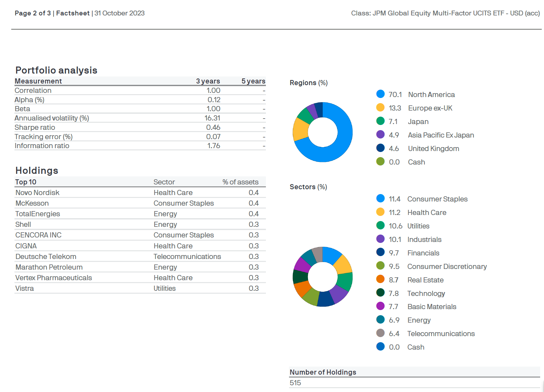This screenshot has width=544, height=392.
Task: Select the dark blue United Kingdom dot
Action: tap(380, 148)
